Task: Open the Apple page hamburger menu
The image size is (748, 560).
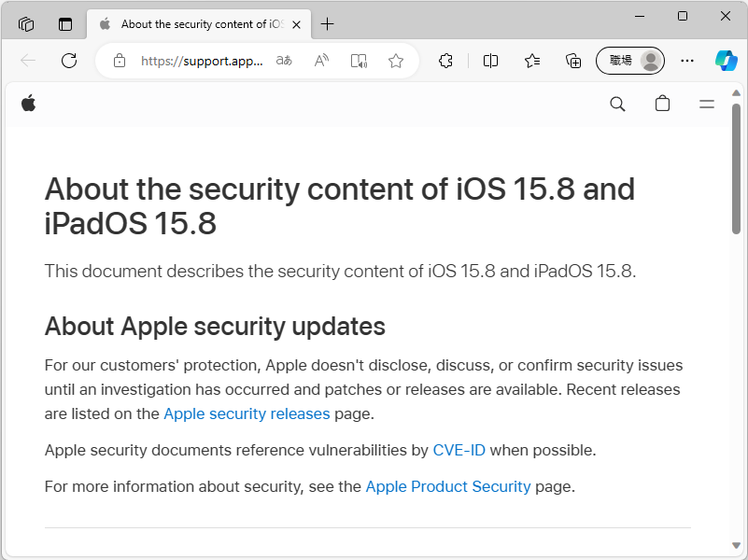Action: (707, 104)
